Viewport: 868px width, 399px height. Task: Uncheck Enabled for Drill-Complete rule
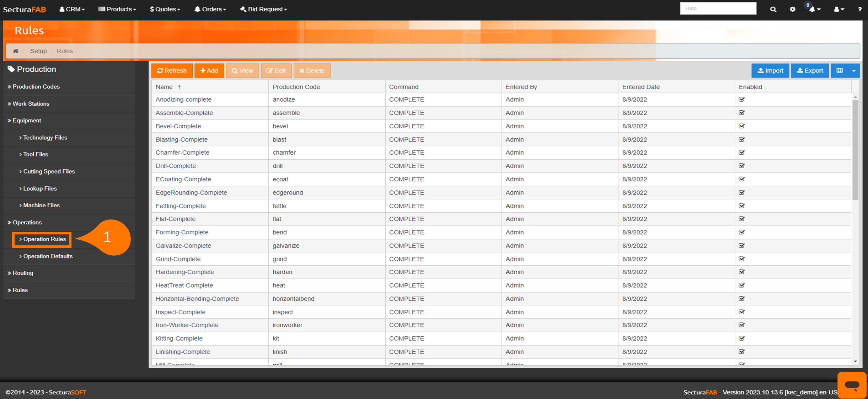coord(742,166)
